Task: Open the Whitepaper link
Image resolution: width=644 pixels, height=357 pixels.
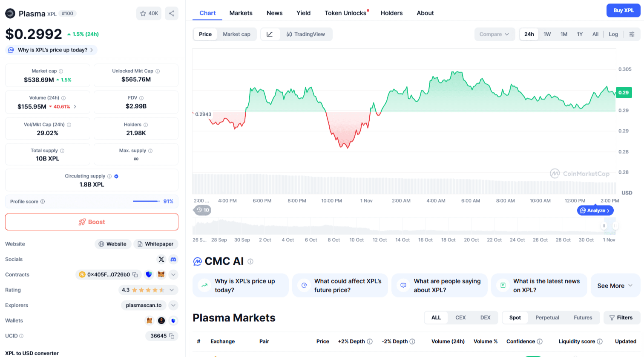Action: click(155, 244)
